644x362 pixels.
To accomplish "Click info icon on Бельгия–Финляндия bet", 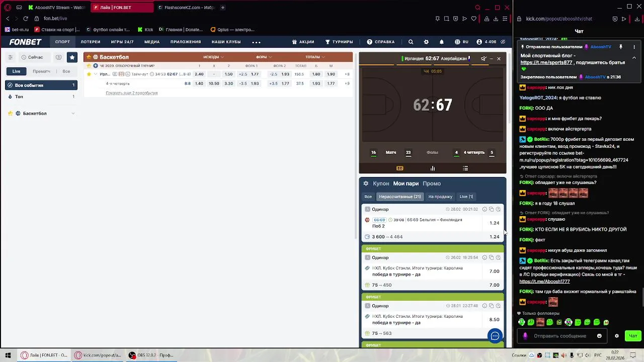I will (x=485, y=209).
